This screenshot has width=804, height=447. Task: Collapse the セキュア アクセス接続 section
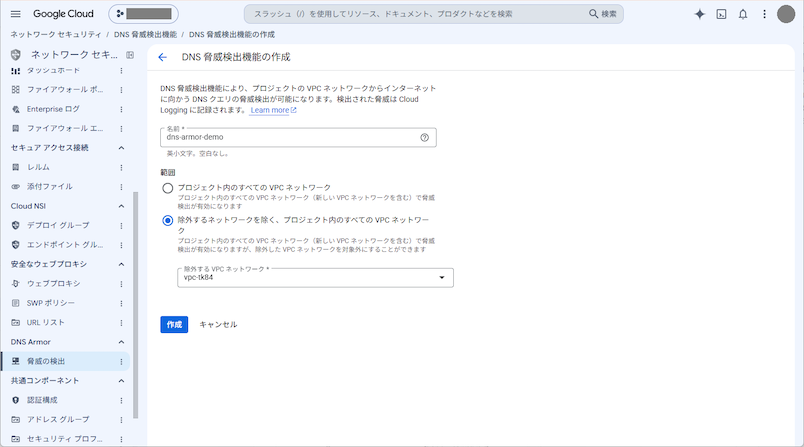tap(122, 148)
